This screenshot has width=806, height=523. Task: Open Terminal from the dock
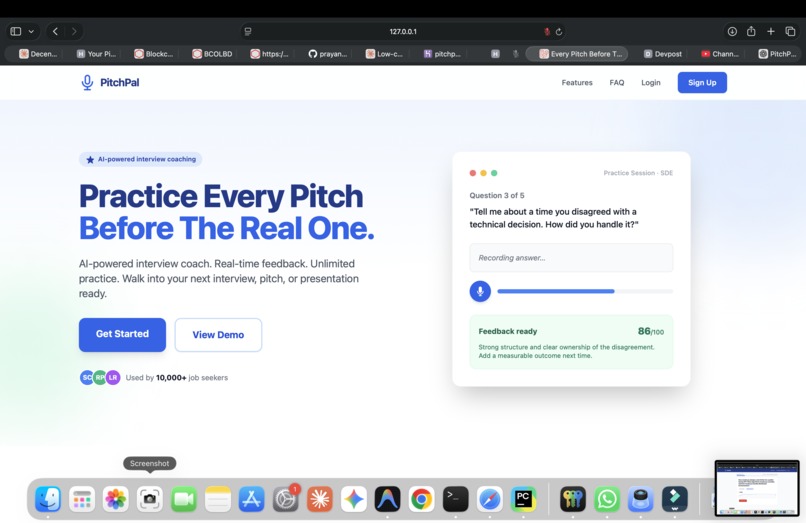455,499
